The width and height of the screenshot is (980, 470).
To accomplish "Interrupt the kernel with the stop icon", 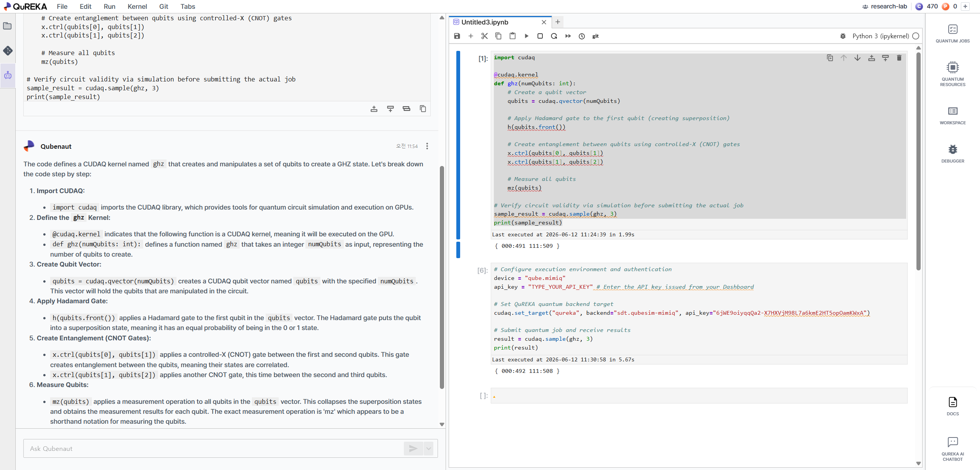I will pos(540,36).
